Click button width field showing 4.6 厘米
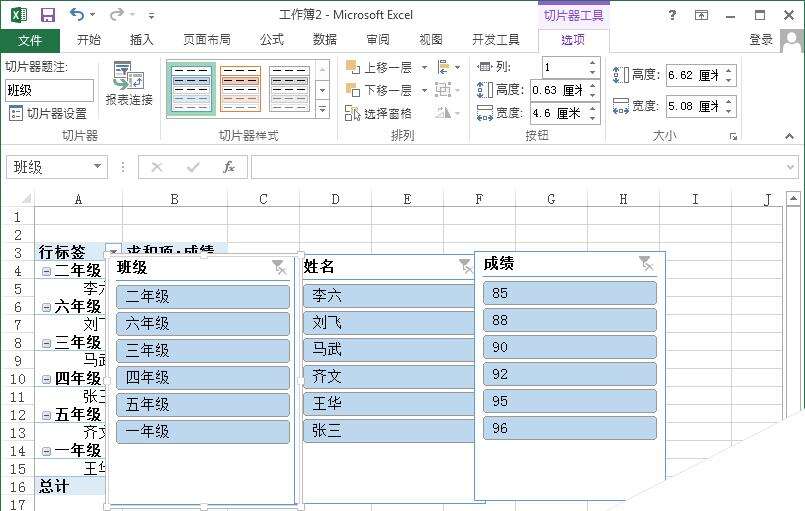This screenshot has height=511, width=805. 558,113
